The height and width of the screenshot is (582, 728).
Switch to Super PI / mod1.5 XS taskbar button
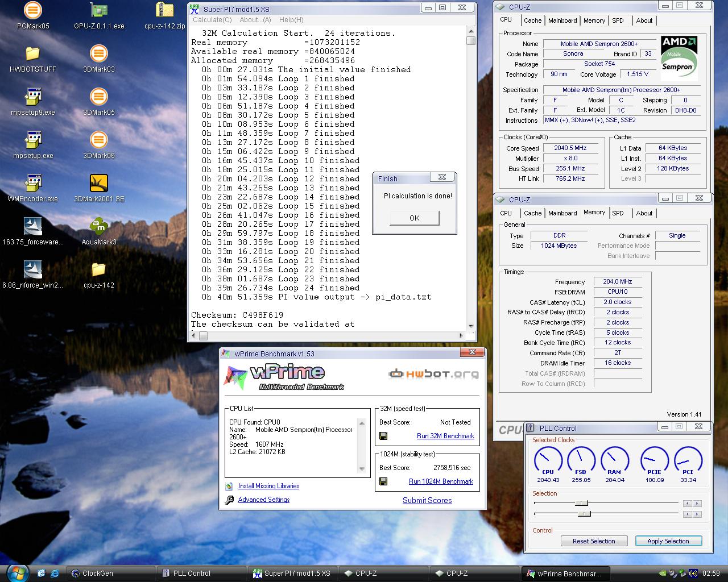coord(293,573)
